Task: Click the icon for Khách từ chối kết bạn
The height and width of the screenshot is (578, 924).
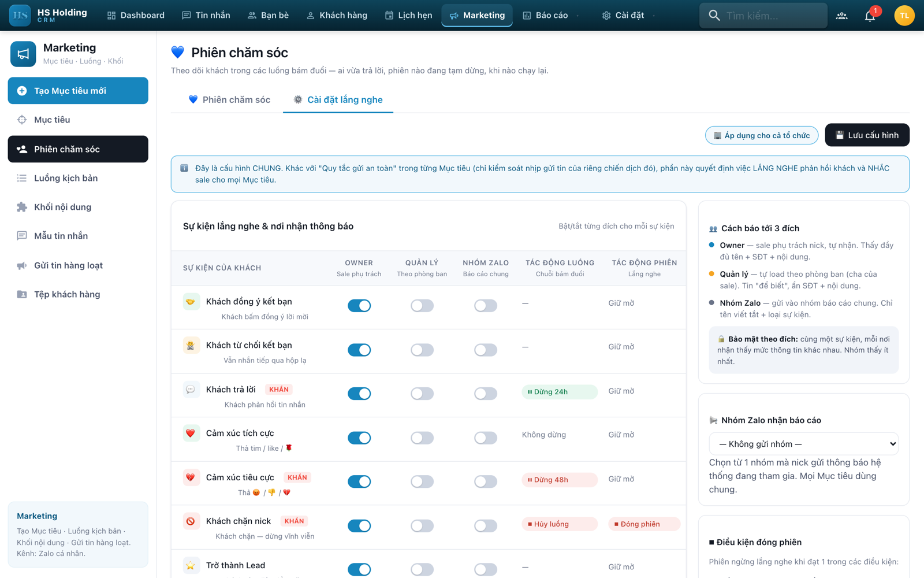Action: [x=191, y=345]
